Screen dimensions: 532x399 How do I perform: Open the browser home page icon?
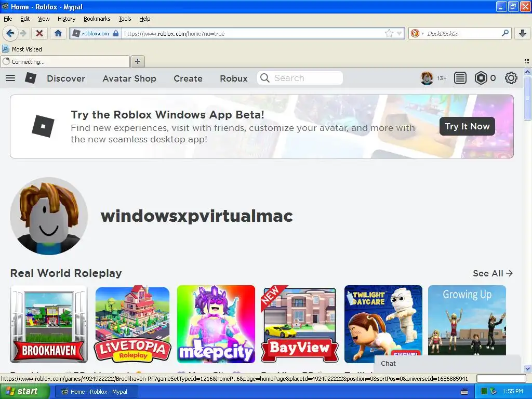58,33
